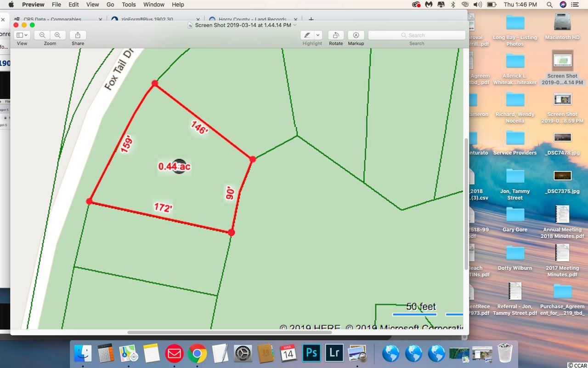
Task: Open Photoshop from the Dock
Action: pyautogui.click(x=312, y=354)
